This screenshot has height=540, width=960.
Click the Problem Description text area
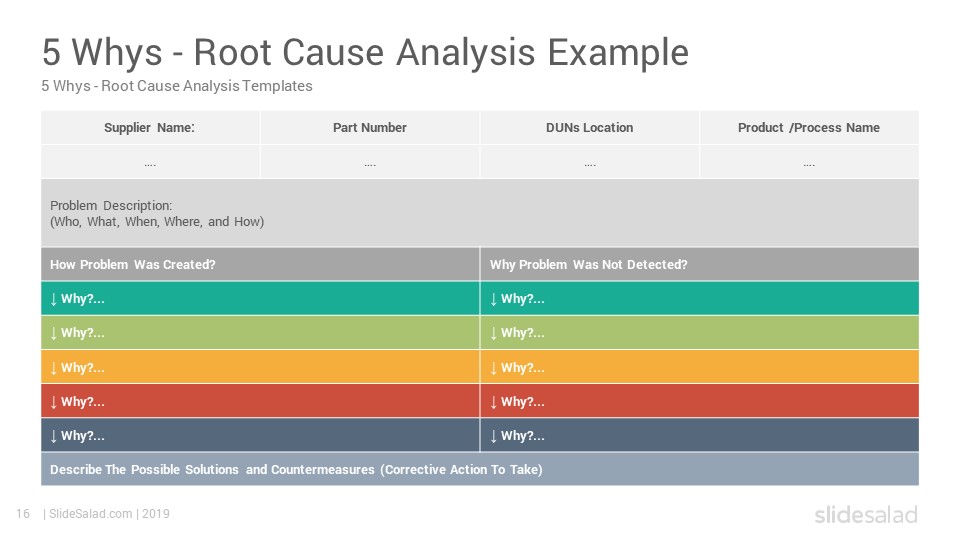click(x=480, y=213)
